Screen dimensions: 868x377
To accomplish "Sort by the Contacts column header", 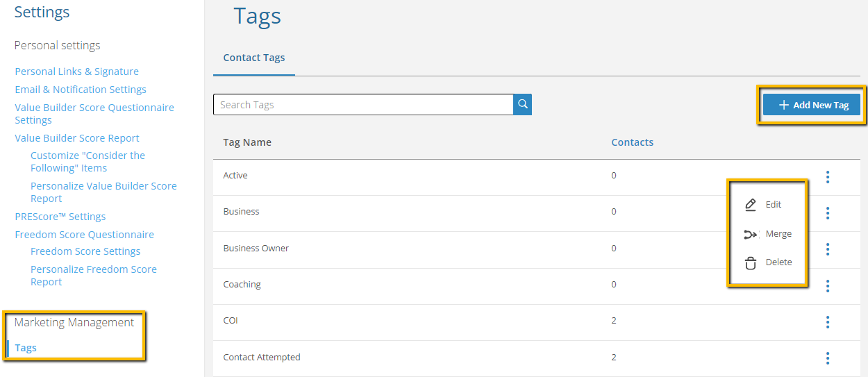I will [632, 142].
